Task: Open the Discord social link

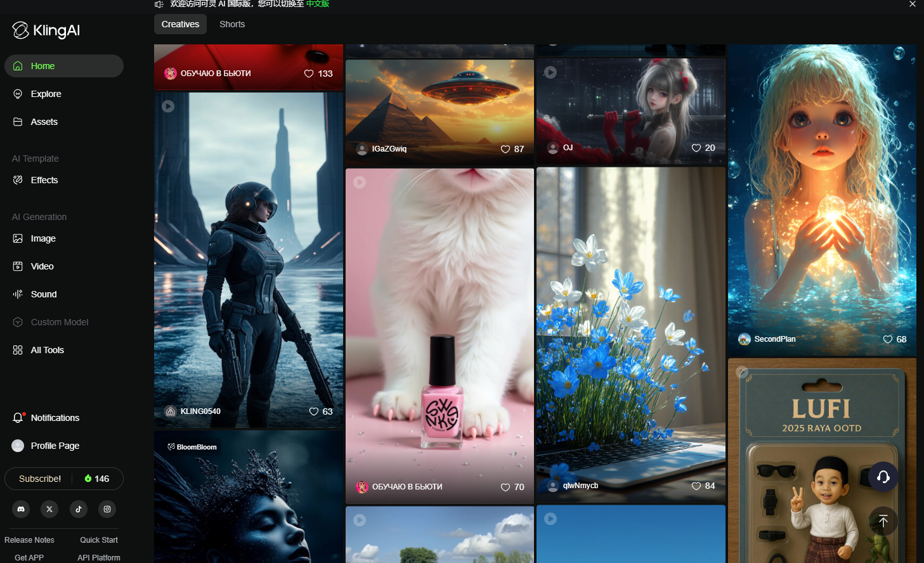Action: click(x=21, y=509)
